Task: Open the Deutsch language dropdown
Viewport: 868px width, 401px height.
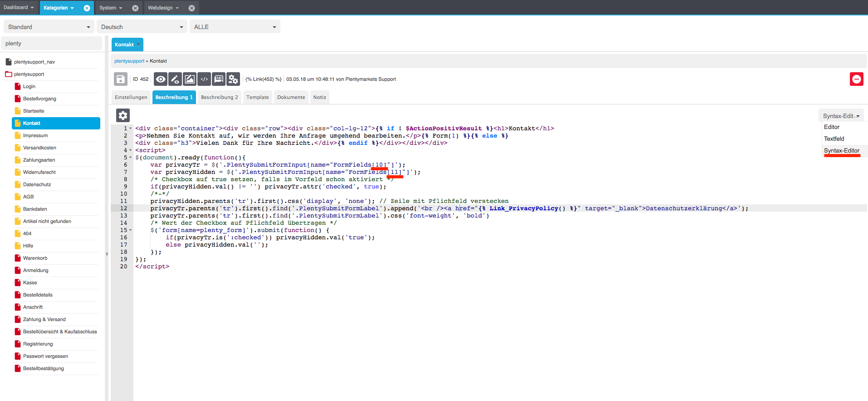Action: point(142,27)
